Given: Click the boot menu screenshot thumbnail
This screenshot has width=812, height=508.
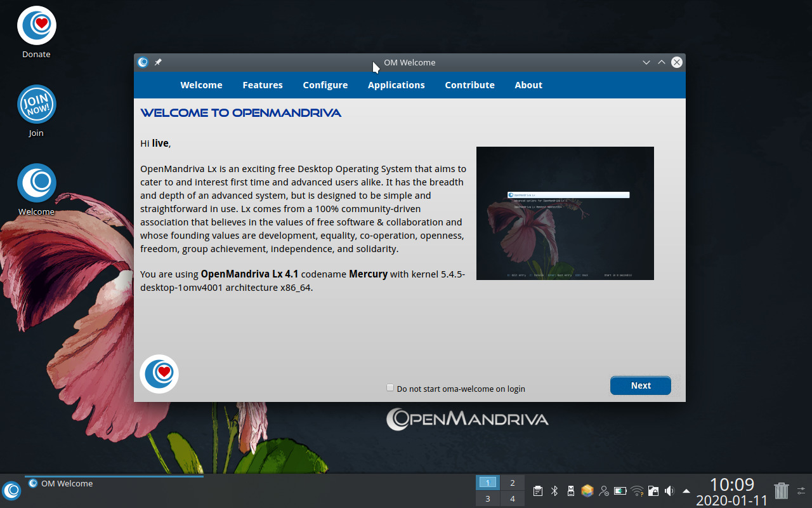Looking at the screenshot, I should 565,213.
